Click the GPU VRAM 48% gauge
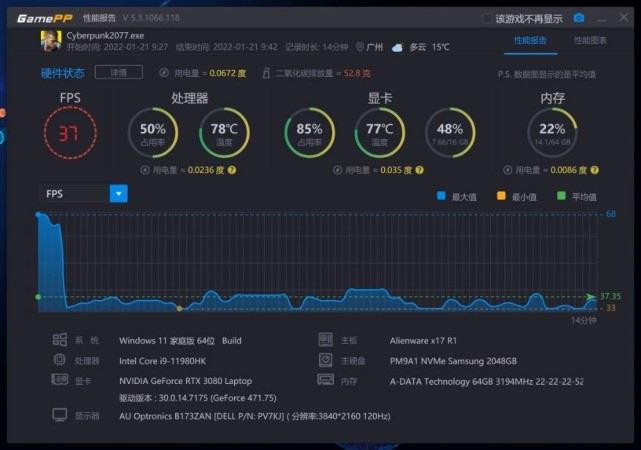 click(x=450, y=133)
